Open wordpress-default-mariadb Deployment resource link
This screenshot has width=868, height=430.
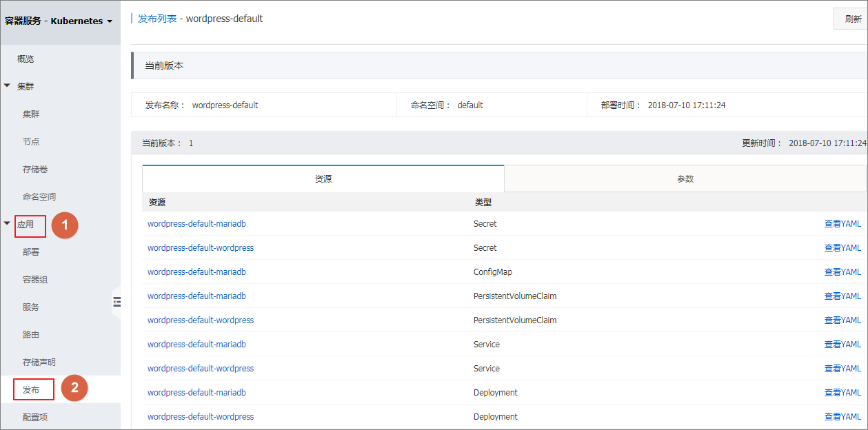coord(196,393)
